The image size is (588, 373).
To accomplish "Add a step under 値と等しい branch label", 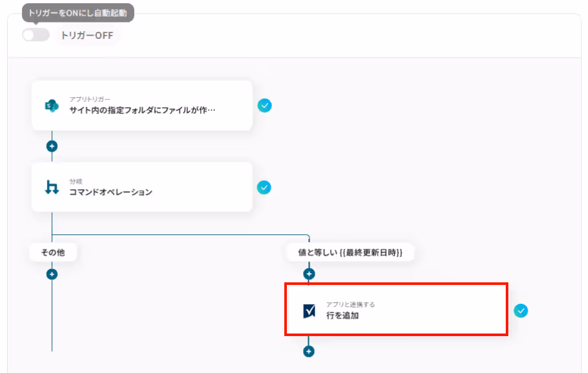I will pyautogui.click(x=309, y=274).
